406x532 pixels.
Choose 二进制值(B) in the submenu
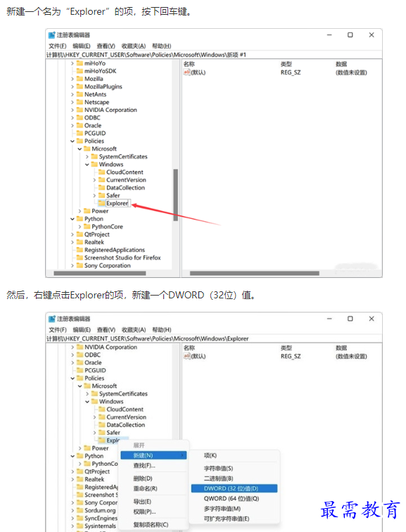pyautogui.click(x=234, y=479)
